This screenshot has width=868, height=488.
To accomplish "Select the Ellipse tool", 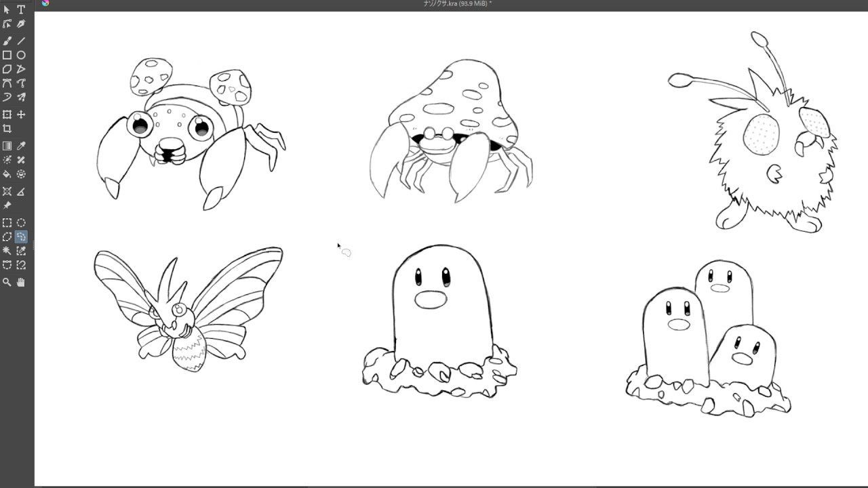I will click(21, 55).
